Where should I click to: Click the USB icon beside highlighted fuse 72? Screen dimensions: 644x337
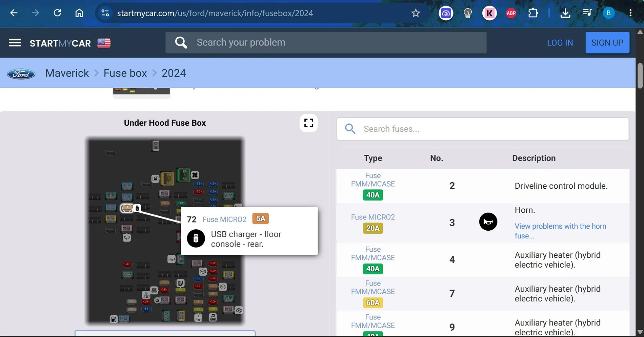tap(137, 208)
